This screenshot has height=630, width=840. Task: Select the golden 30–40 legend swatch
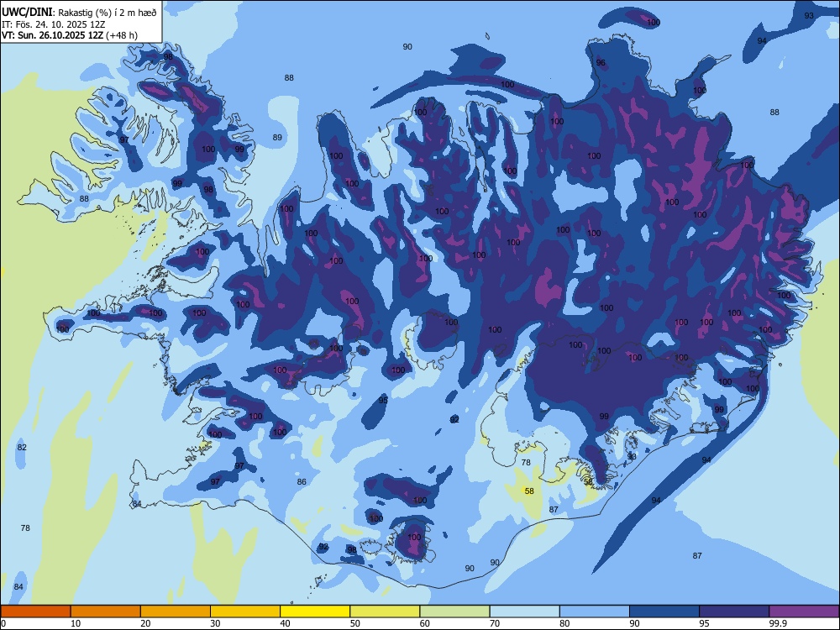(x=245, y=612)
